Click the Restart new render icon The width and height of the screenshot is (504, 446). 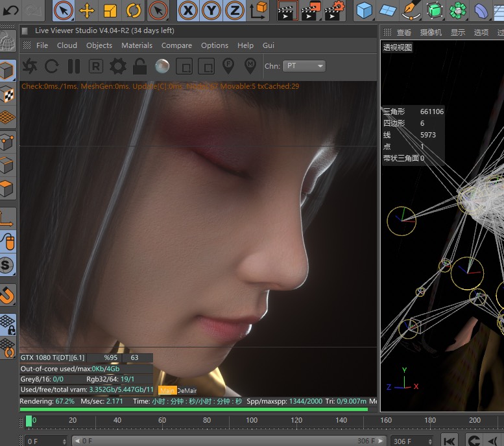coord(51,66)
